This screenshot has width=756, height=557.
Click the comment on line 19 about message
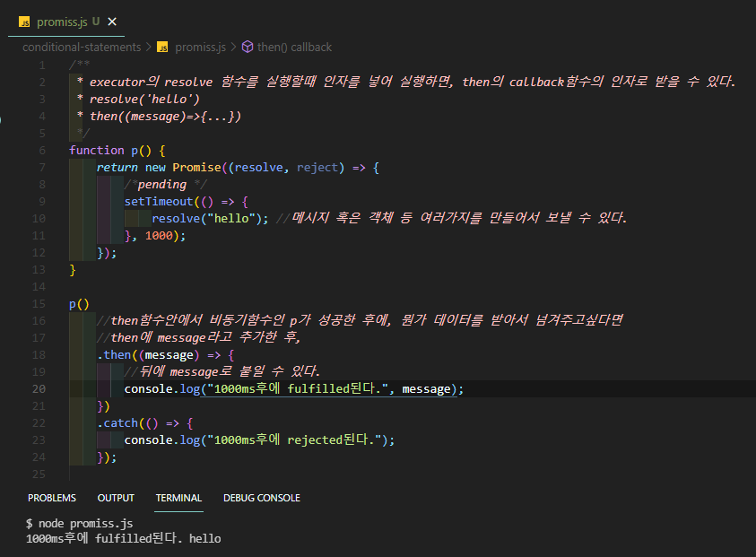[222, 372]
